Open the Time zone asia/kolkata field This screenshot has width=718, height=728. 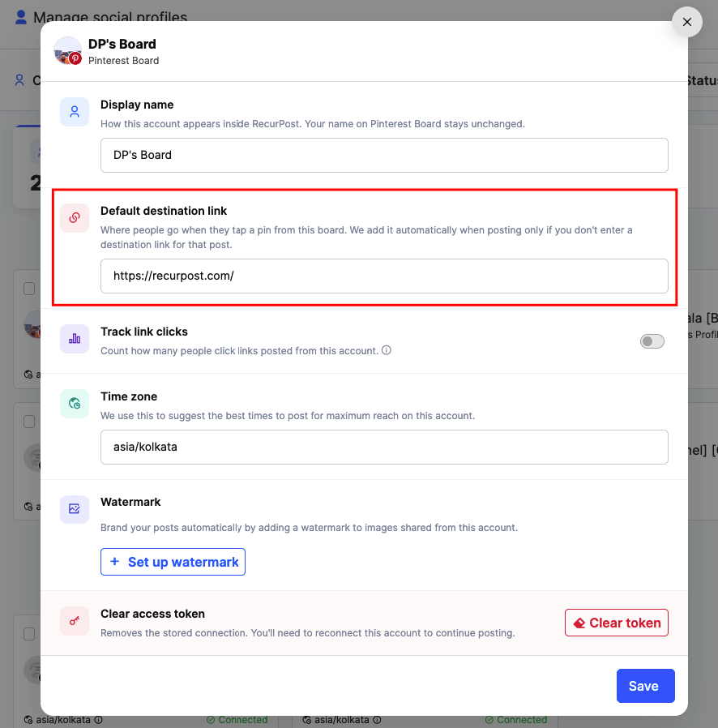tap(384, 448)
